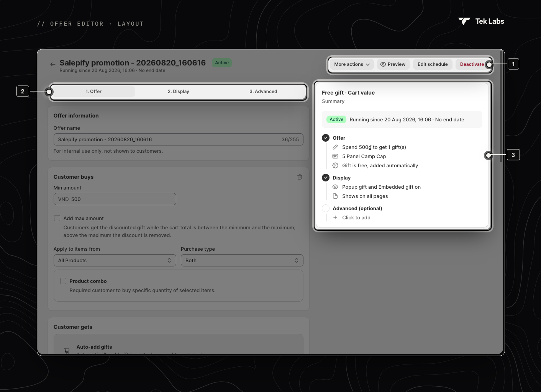Enable the Add max amount checkbox
541x392 pixels.
pyautogui.click(x=57, y=218)
